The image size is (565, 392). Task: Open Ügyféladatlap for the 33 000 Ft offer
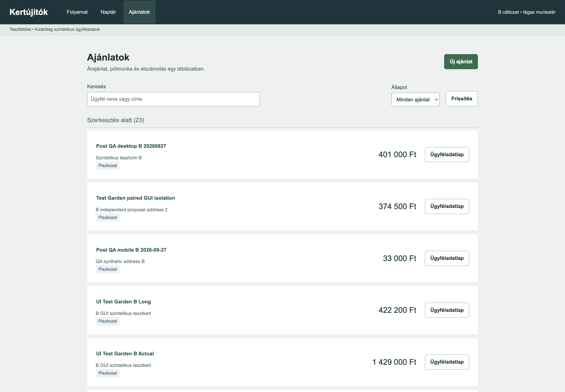pyautogui.click(x=447, y=258)
